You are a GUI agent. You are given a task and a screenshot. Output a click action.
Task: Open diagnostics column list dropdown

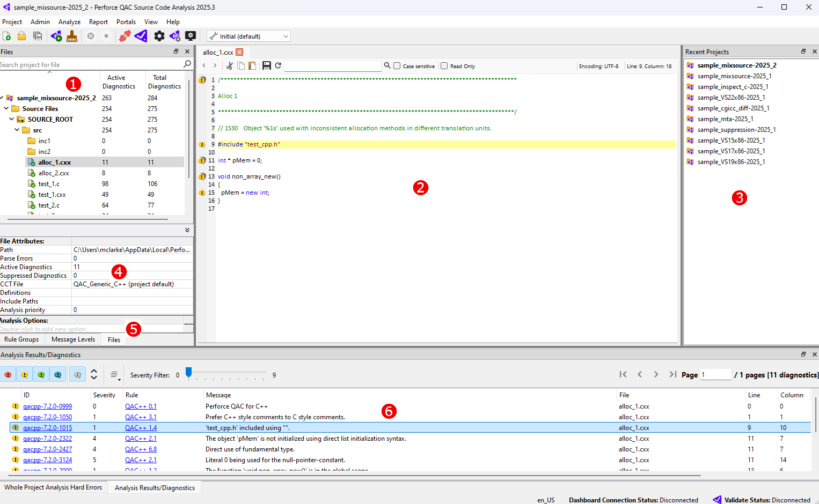[115, 375]
